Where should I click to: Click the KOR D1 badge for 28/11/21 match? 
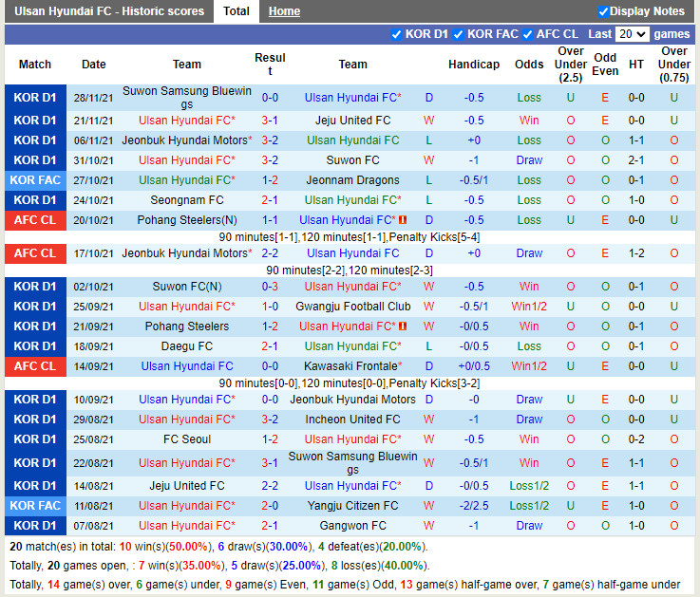pyautogui.click(x=35, y=98)
